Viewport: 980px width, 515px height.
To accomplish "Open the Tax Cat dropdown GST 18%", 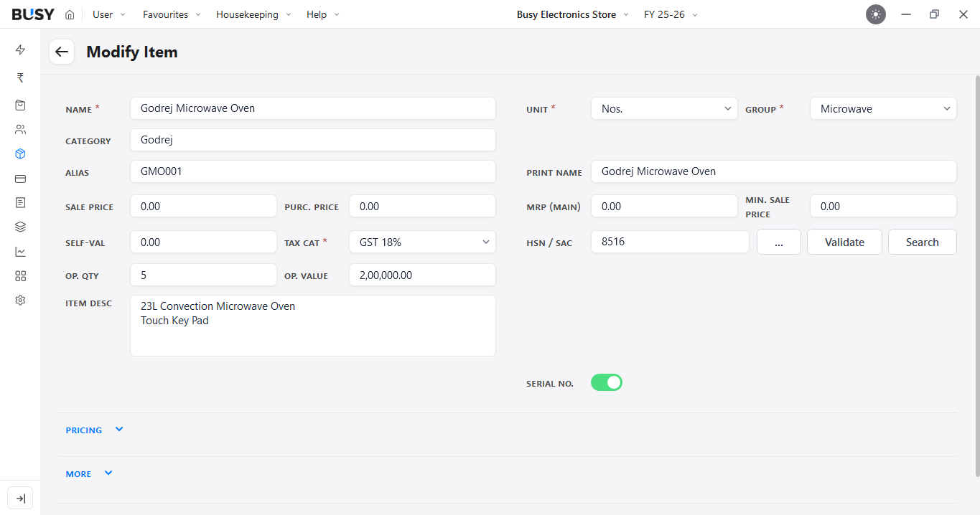I will pos(422,242).
